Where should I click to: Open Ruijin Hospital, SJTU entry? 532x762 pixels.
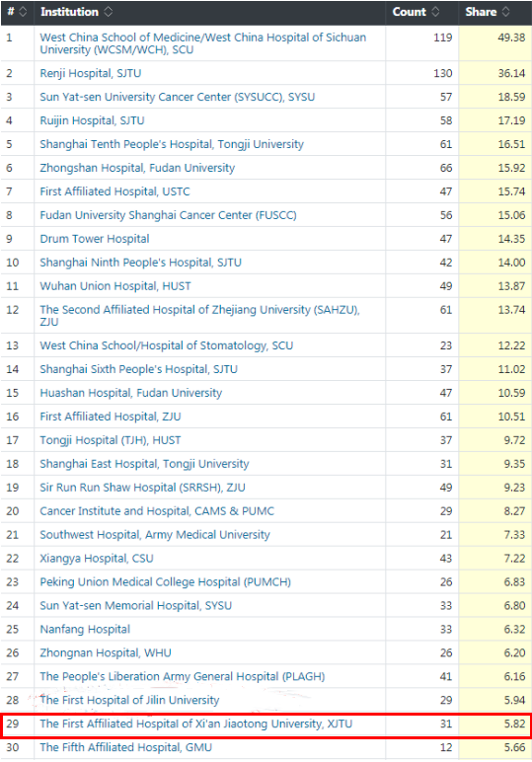(92, 120)
